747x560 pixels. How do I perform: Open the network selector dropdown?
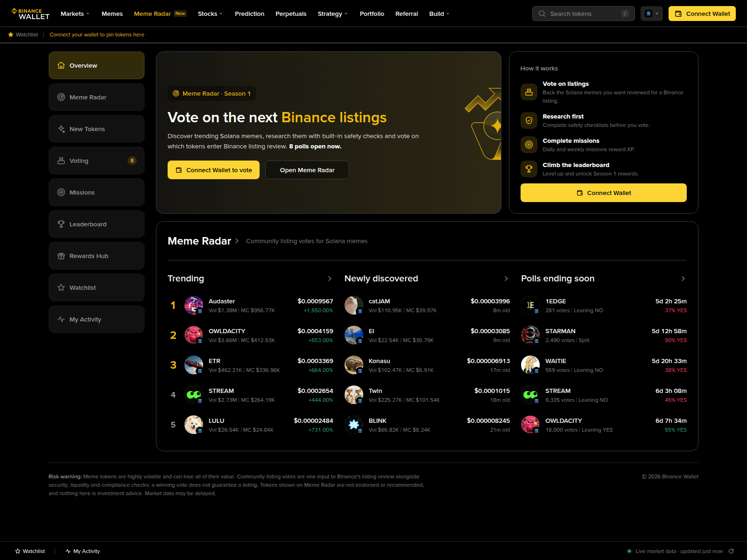coord(652,14)
